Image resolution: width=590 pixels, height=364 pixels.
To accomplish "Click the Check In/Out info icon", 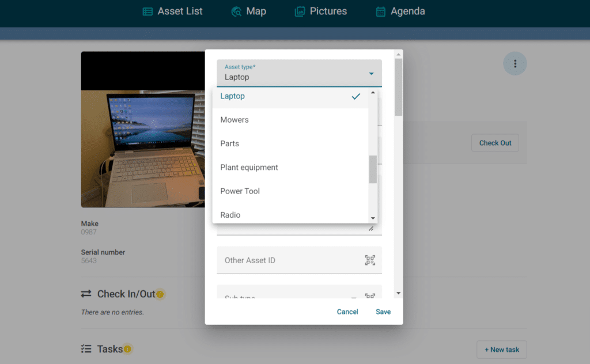I will pyautogui.click(x=160, y=294).
